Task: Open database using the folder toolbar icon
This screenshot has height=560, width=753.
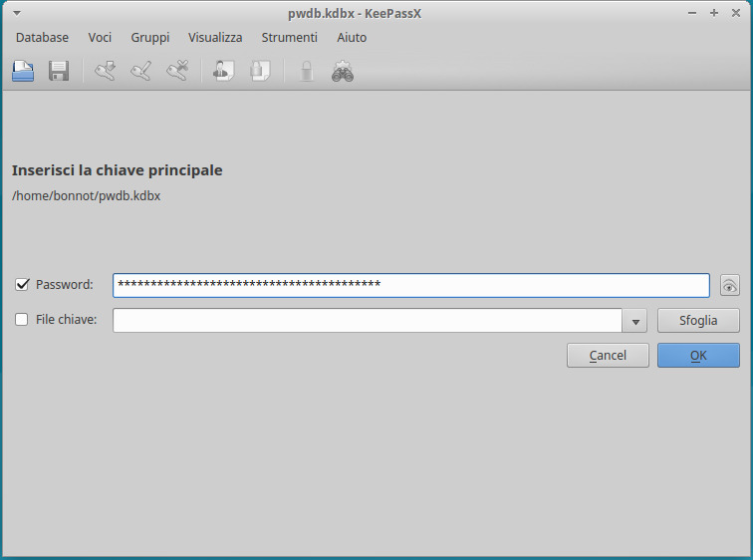Action: (23, 71)
